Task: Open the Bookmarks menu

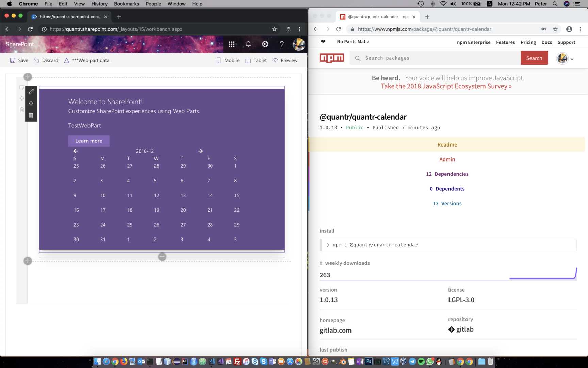Action: tap(126, 4)
